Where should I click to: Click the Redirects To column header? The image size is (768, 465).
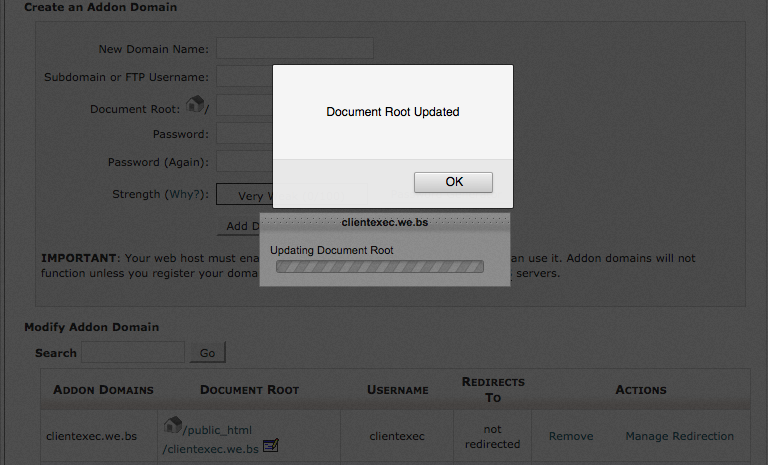[493, 390]
